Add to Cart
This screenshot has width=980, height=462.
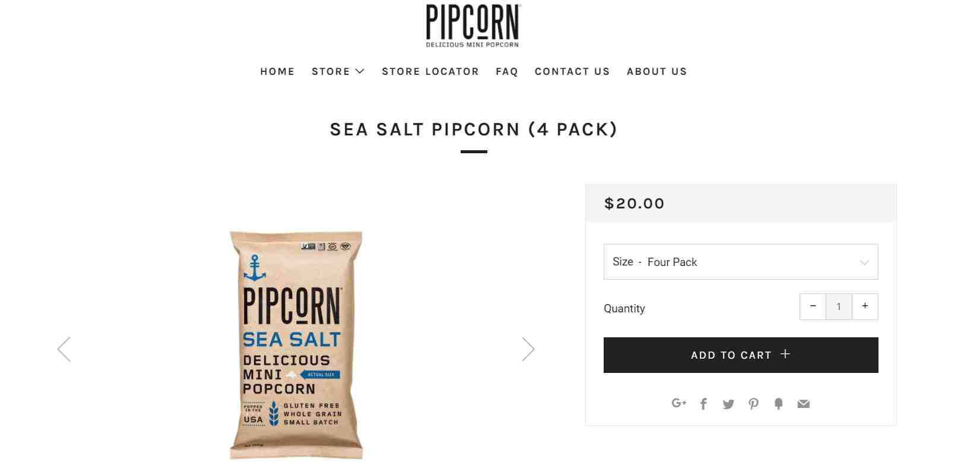click(741, 355)
